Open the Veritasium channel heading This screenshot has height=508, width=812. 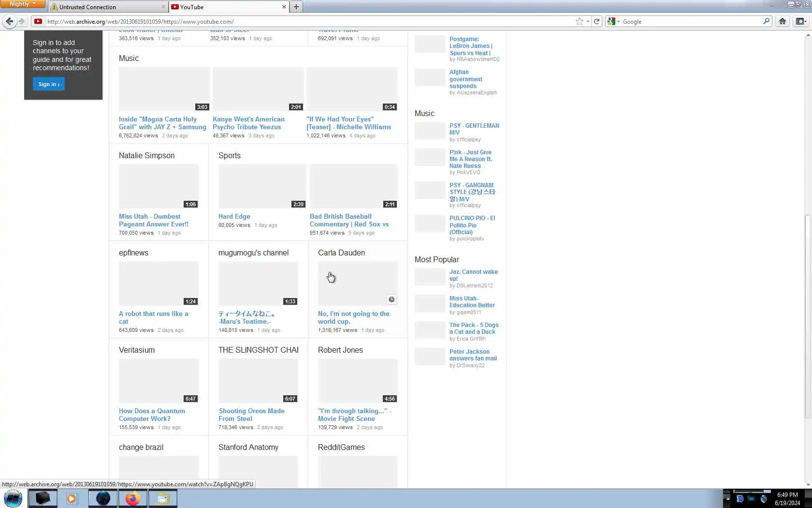(137, 350)
